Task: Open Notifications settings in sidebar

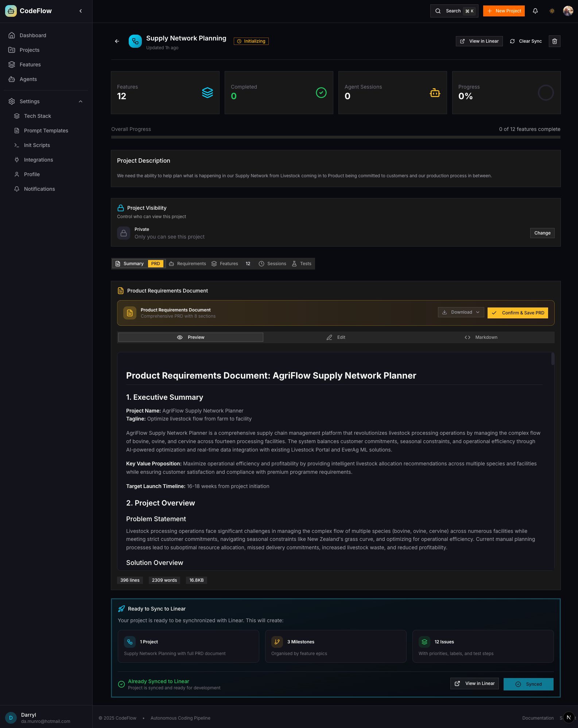Action: pyautogui.click(x=49, y=189)
